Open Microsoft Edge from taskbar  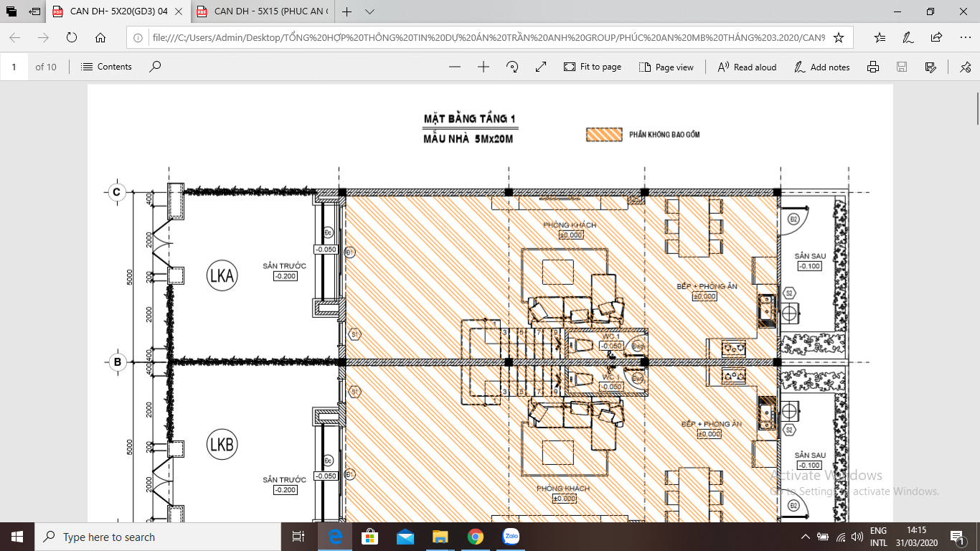(x=335, y=537)
